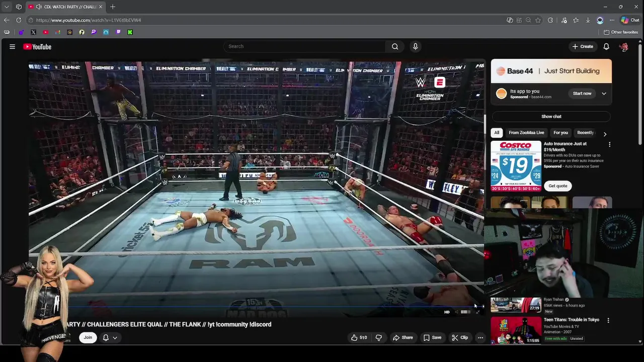Adjust the player volume slider

[x=465, y=312]
